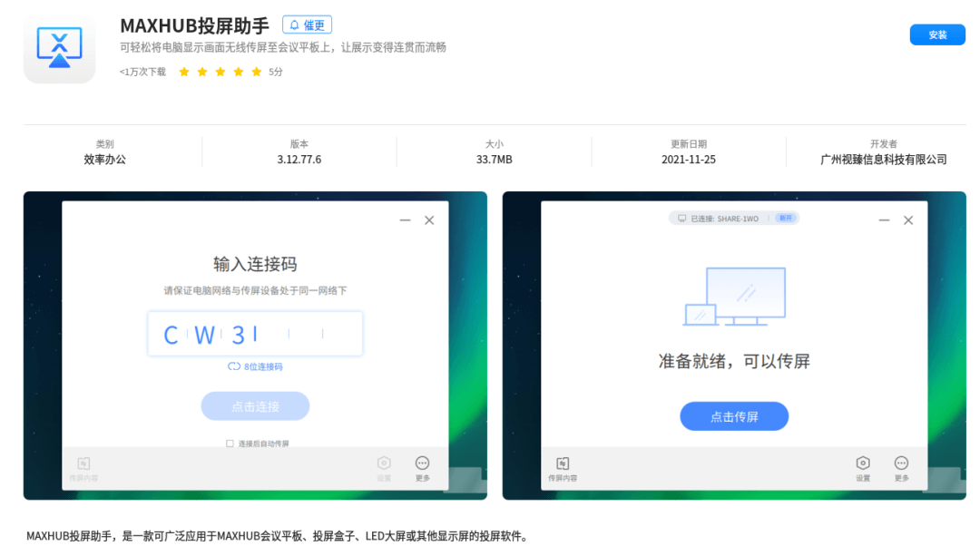
Task: Click the 点击连接 button
Action: tap(255, 406)
